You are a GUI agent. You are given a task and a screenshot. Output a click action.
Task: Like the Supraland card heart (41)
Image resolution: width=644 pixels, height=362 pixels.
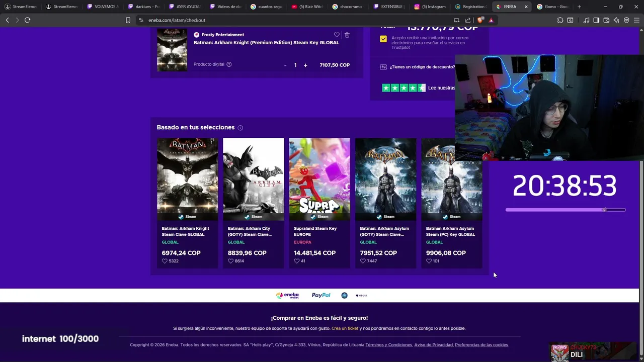297,261
